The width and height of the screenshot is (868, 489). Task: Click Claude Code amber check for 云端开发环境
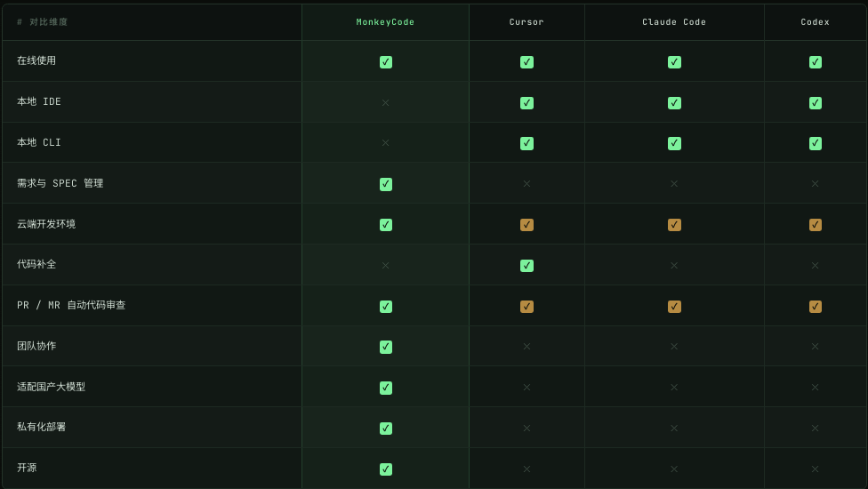click(674, 225)
